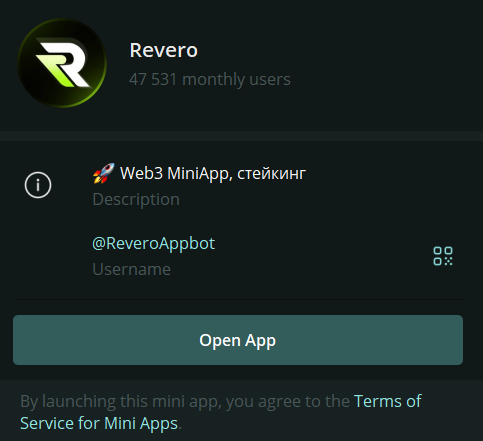
Task: Click the @ReveroAppbot username
Action: point(153,243)
